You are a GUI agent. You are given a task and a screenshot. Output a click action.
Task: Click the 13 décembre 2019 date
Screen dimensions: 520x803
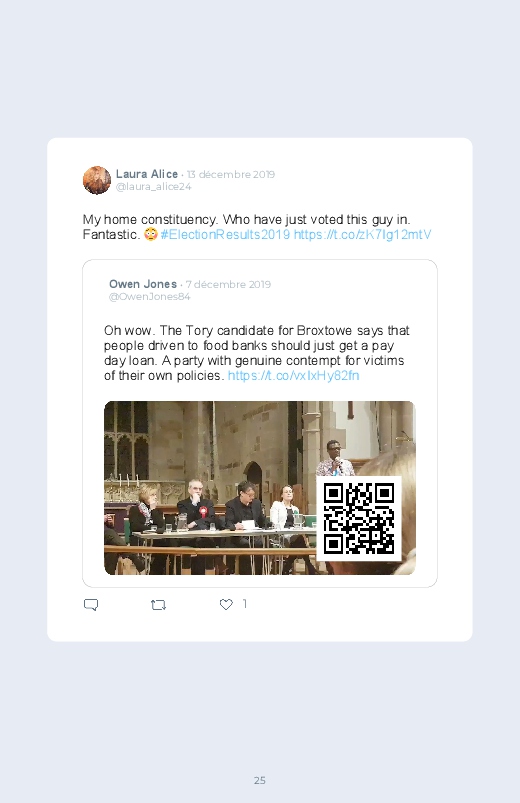[x=231, y=174]
